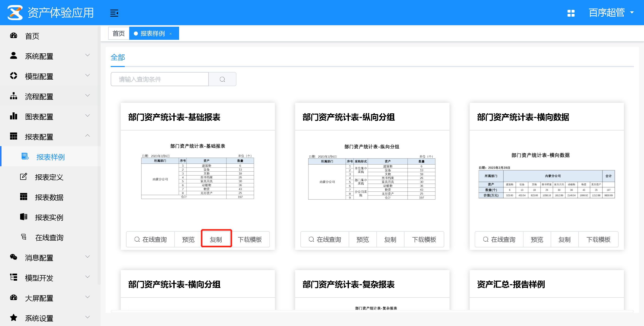
Task: Click 预览 on 纵向分组 card
Action: point(363,239)
